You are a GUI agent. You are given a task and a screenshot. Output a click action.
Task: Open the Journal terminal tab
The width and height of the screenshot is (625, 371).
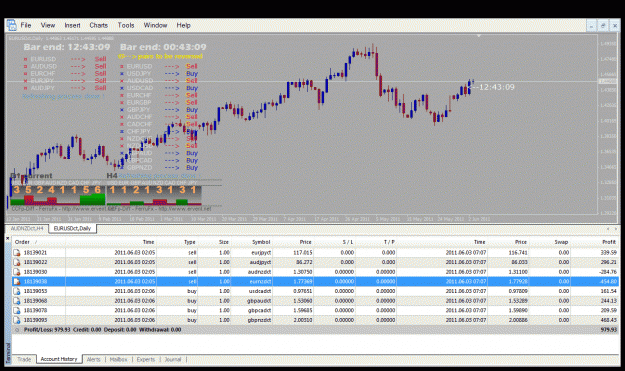tap(173, 359)
